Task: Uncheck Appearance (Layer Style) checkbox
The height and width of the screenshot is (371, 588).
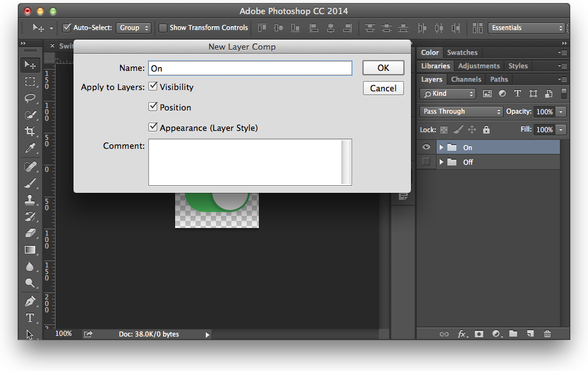Action: pos(153,127)
